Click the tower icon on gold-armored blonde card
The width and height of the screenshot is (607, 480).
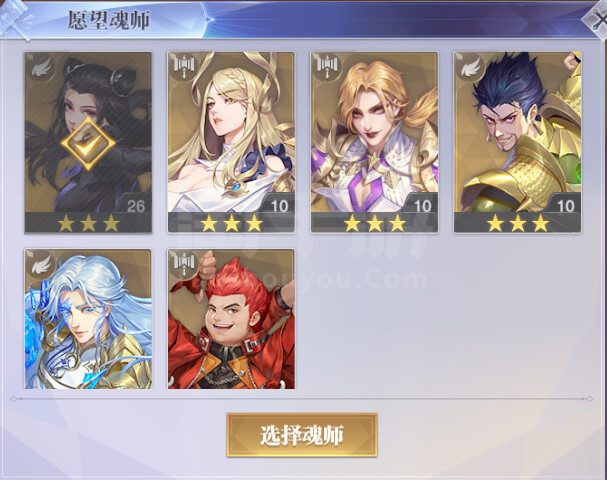point(328,65)
